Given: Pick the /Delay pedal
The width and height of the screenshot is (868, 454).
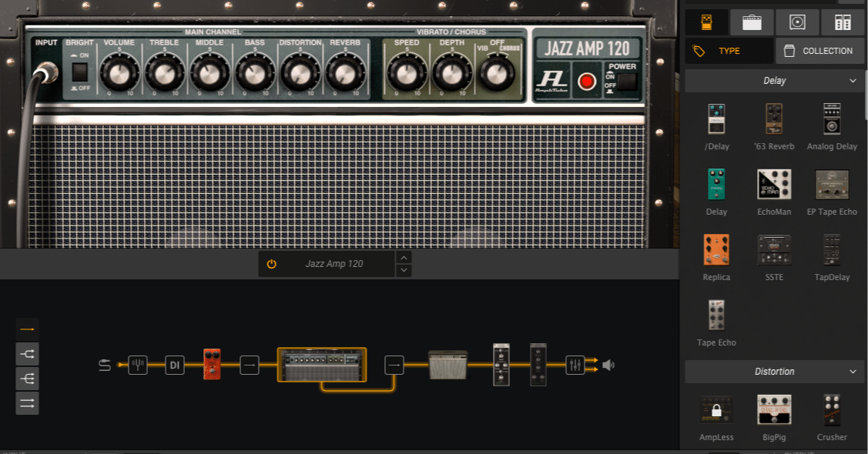Looking at the screenshot, I should tap(716, 119).
